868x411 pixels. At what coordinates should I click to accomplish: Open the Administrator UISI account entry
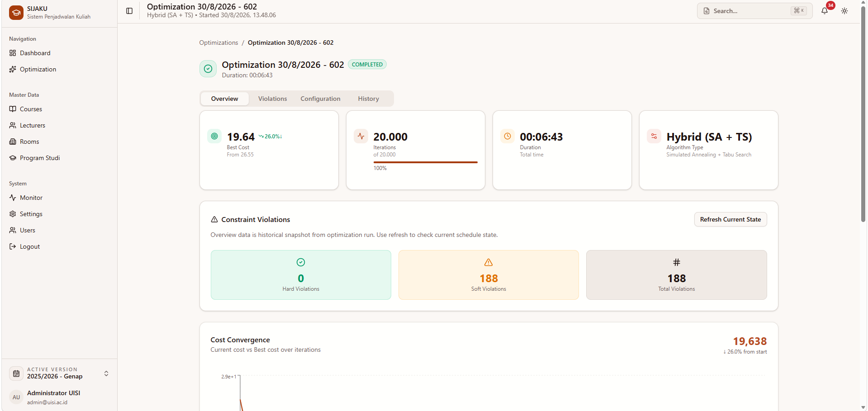(59, 397)
